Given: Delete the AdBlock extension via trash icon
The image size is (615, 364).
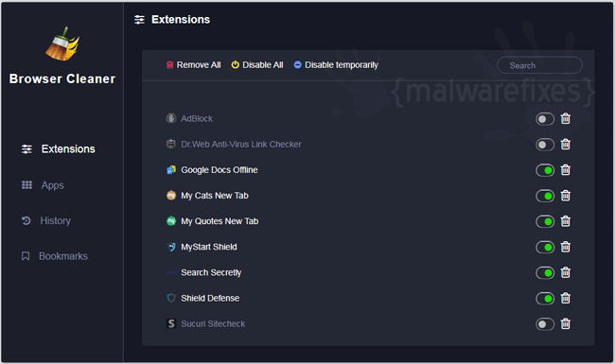Looking at the screenshot, I should [565, 118].
